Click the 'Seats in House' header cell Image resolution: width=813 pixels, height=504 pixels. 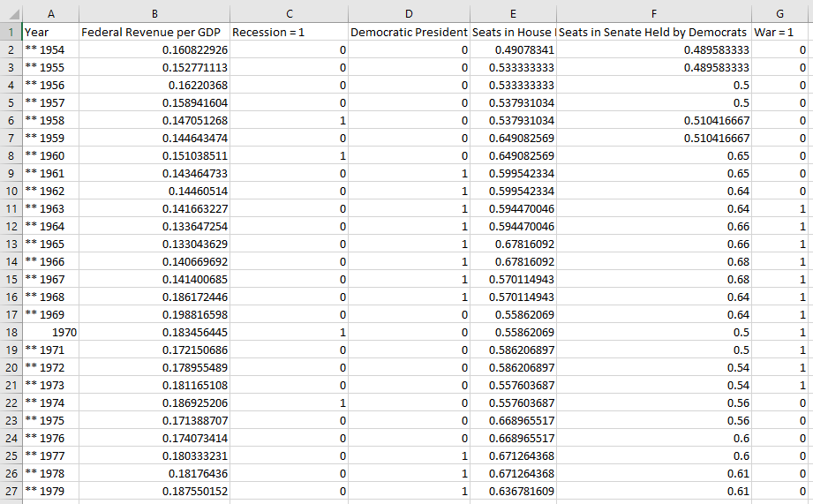pos(513,32)
